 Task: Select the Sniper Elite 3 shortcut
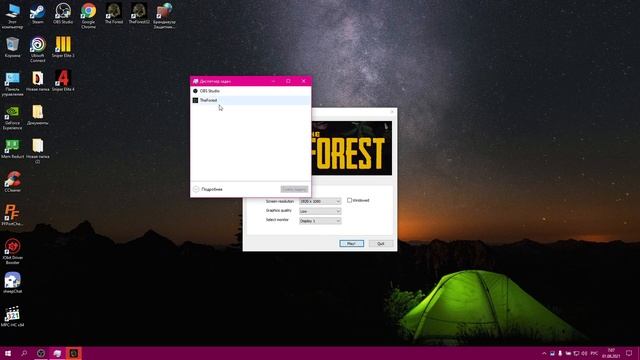click(63, 47)
